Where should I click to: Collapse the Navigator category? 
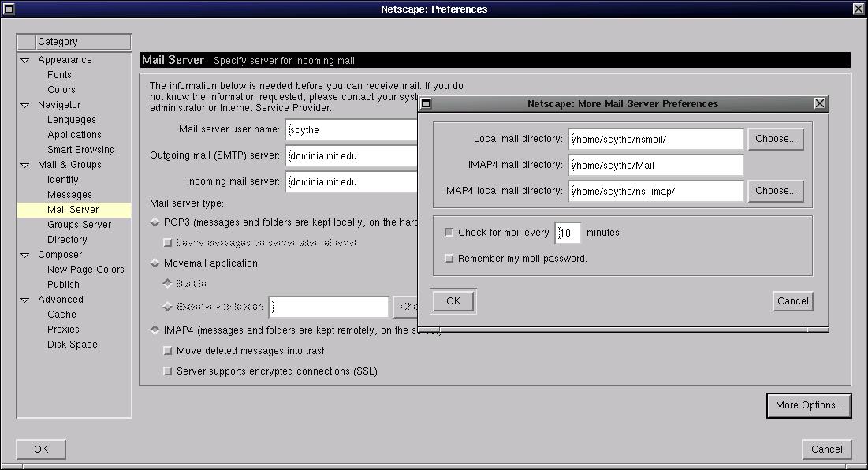pyautogui.click(x=25, y=105)
